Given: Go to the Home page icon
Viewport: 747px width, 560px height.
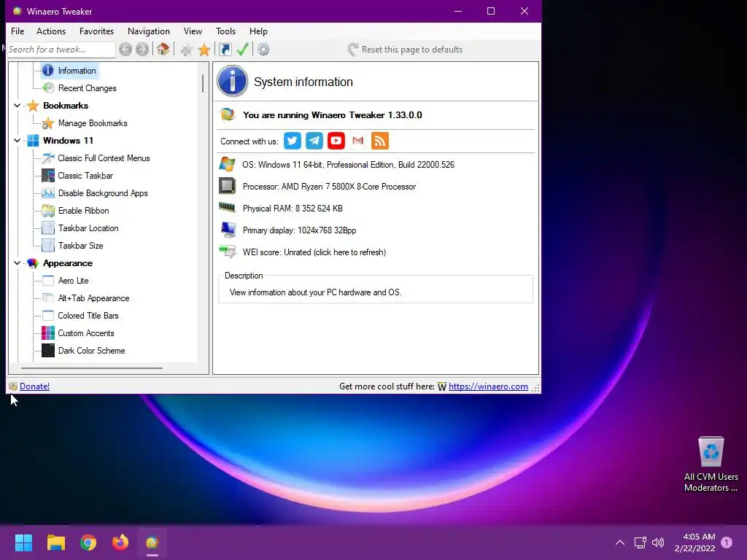Looking at the screenshot, I should tap(163, 49).
